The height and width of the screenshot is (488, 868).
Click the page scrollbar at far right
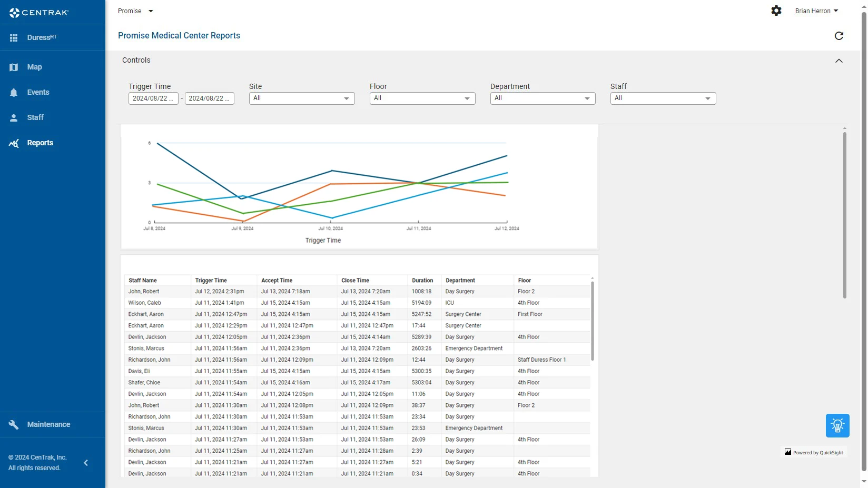pos(864,242)
